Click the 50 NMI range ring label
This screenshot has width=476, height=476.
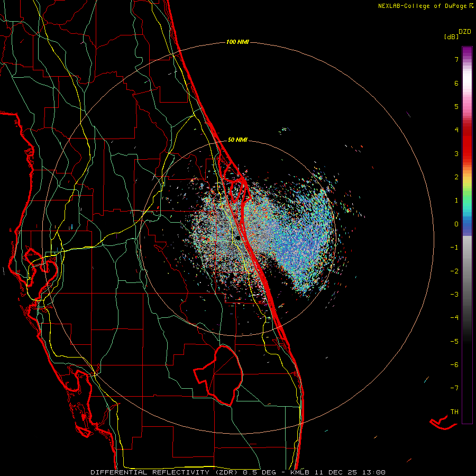pyautogui.click(x=237, y=140)
